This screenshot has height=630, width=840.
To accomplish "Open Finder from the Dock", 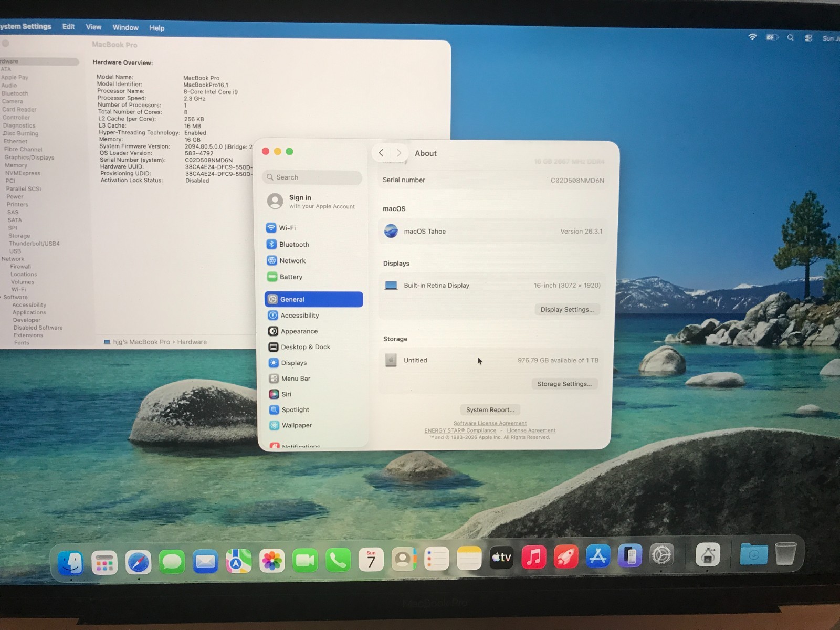I will click(x=70, y=562).
